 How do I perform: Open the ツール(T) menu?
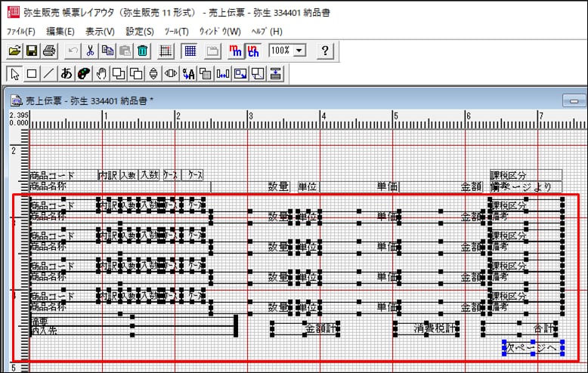coord(176,32)
